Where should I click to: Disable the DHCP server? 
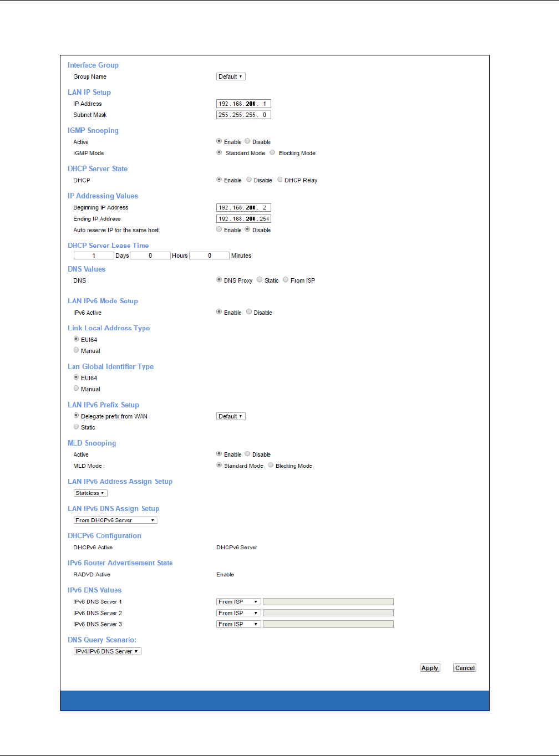[x=249, y=180]
